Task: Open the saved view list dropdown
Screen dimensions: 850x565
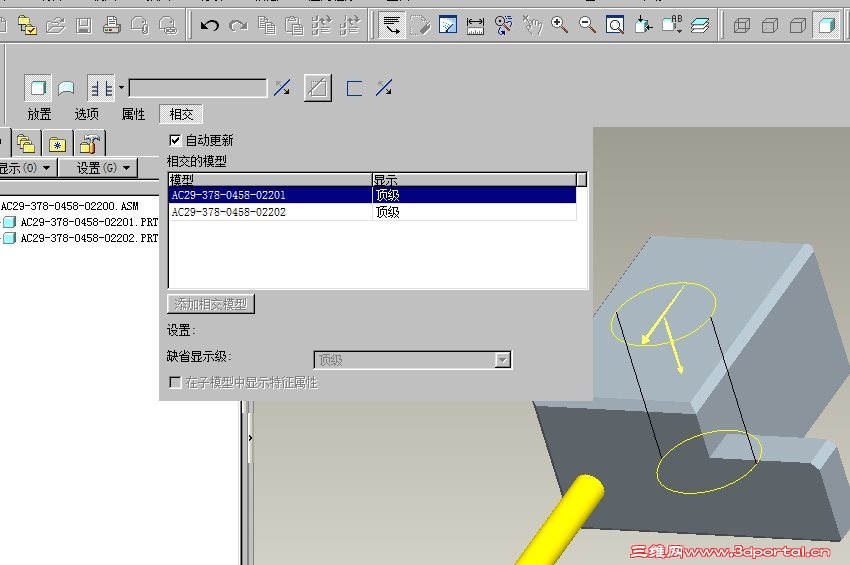Action: click(x=672, y=25)
